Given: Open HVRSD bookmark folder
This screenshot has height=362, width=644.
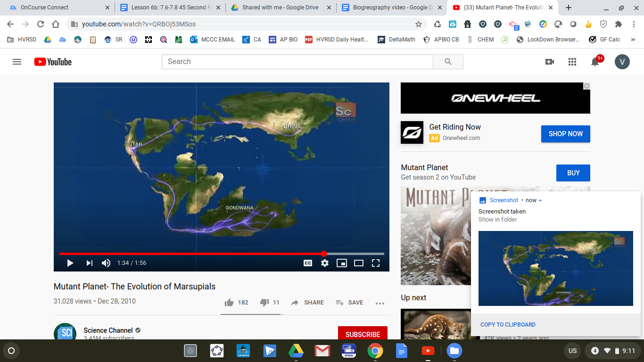Looking at the screenshot, I should tap(22, 40).
